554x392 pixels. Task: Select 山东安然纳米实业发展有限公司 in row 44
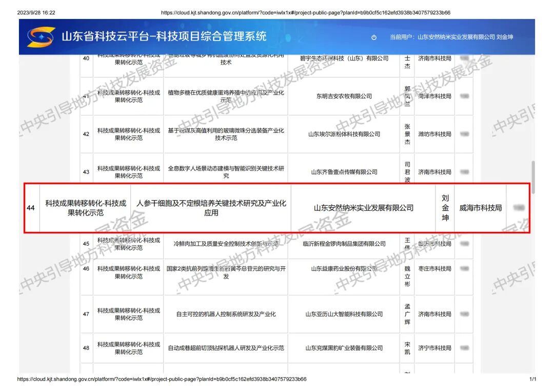click(364, 208)
